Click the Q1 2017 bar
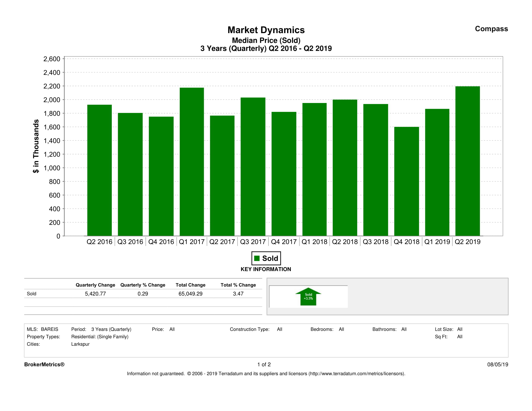This screenshot has height=411, width=532. click(192, 162)
